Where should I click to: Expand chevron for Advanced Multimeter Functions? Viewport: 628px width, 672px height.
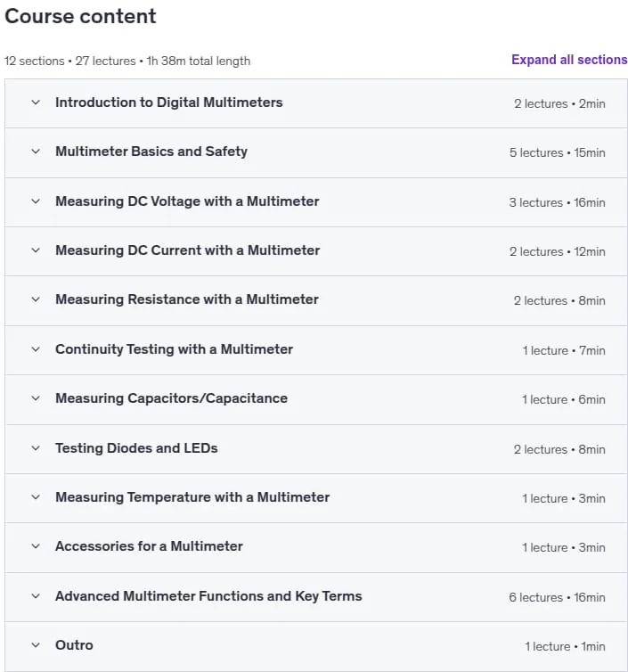(x=36, y=596)
